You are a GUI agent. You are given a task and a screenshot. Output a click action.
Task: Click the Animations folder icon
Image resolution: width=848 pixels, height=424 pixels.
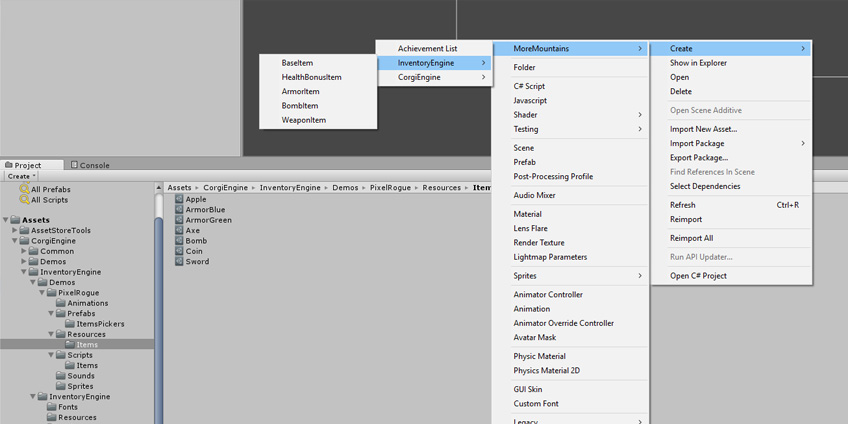[x=61, y=303]
